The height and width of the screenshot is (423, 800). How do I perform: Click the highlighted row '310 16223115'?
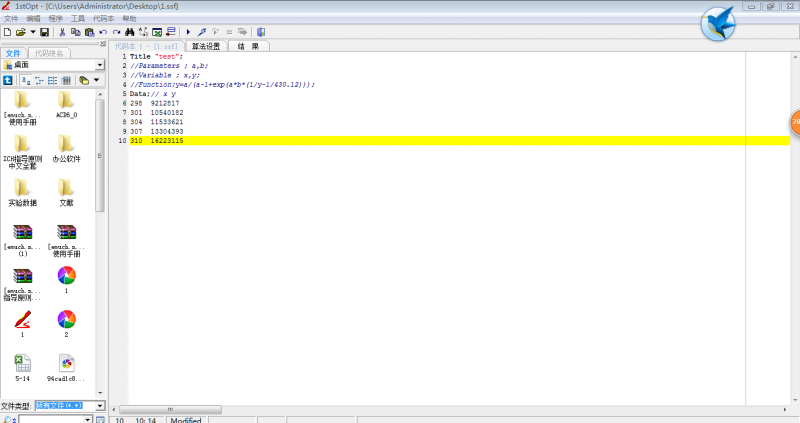(460, 141)
